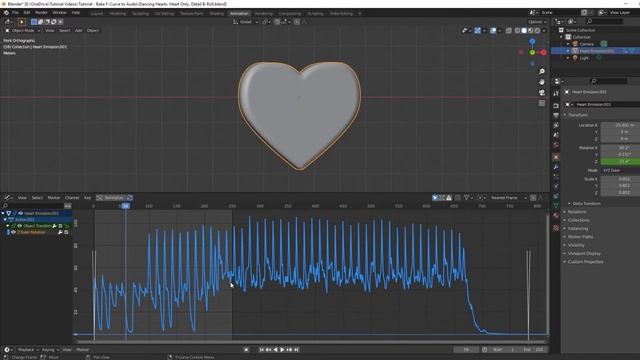The height and width of the screenshot is (360, 640).
Task: Jump to the first frame button
Action: coord(262,349)
